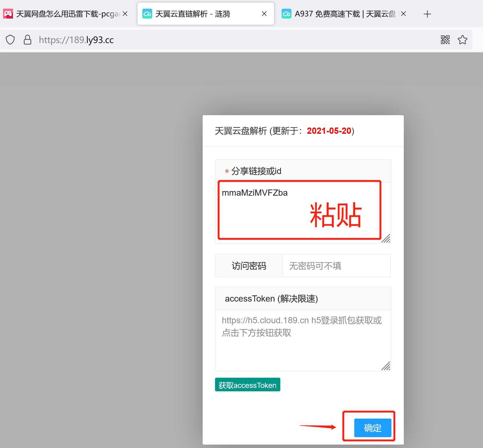This screenshot has height=448, width=483.
Task: Click the 分享链接或id label
Action: [256, 171]
